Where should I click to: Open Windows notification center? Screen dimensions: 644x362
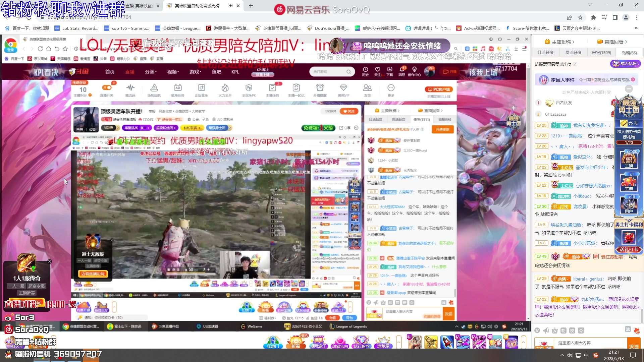click(633, 355)
